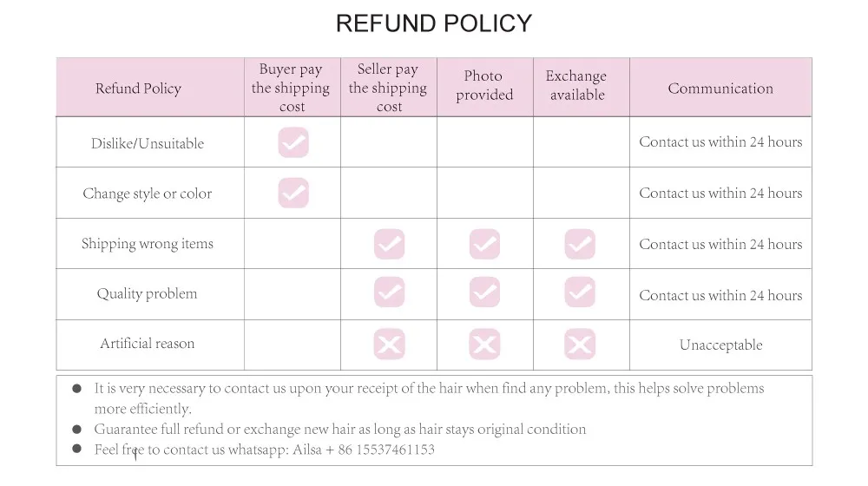Click Artificial reason seller pays X mark
This screenshot has height=486, width=868.
389,345
